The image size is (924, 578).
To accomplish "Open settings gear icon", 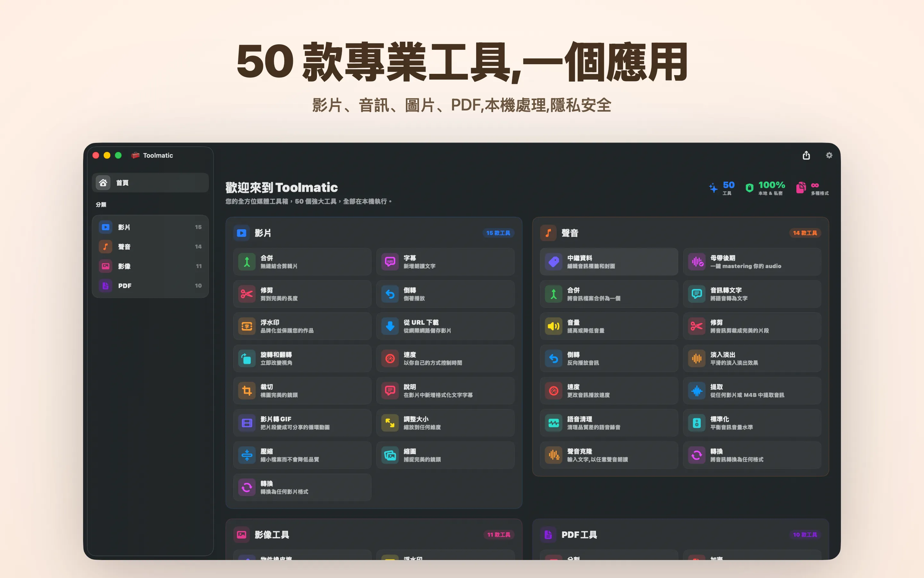I will (x=829, y=155).
